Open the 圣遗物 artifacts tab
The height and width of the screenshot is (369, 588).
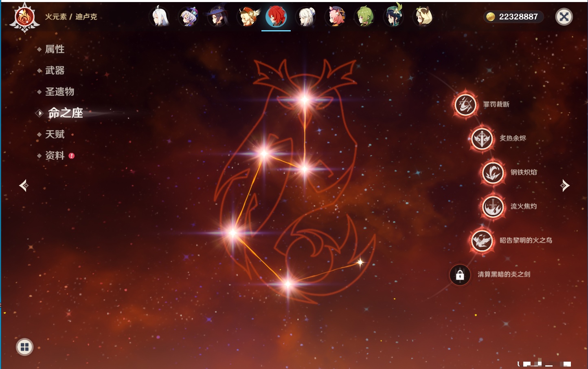point(59,92)
